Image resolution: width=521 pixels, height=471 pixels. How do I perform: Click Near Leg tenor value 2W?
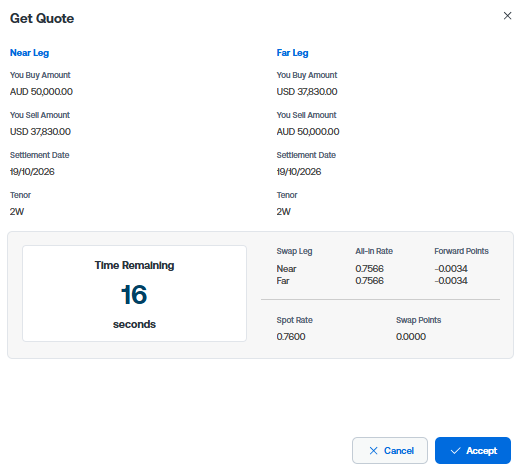(17, 212)
